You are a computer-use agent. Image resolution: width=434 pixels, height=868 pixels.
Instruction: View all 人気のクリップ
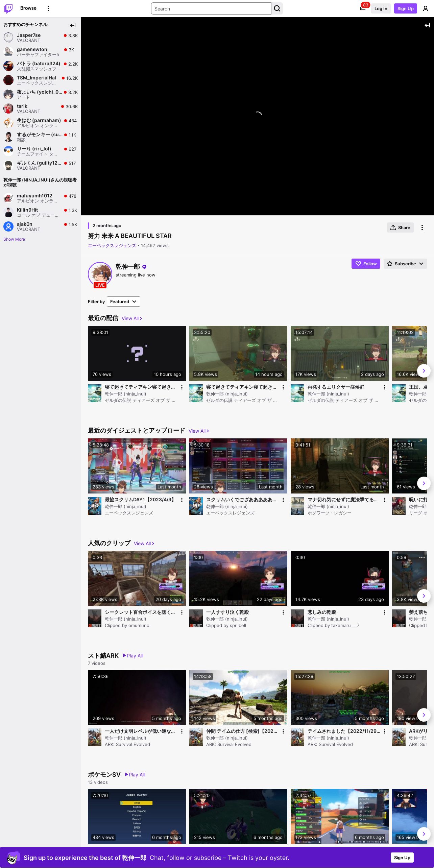click(x=144, y=544)
